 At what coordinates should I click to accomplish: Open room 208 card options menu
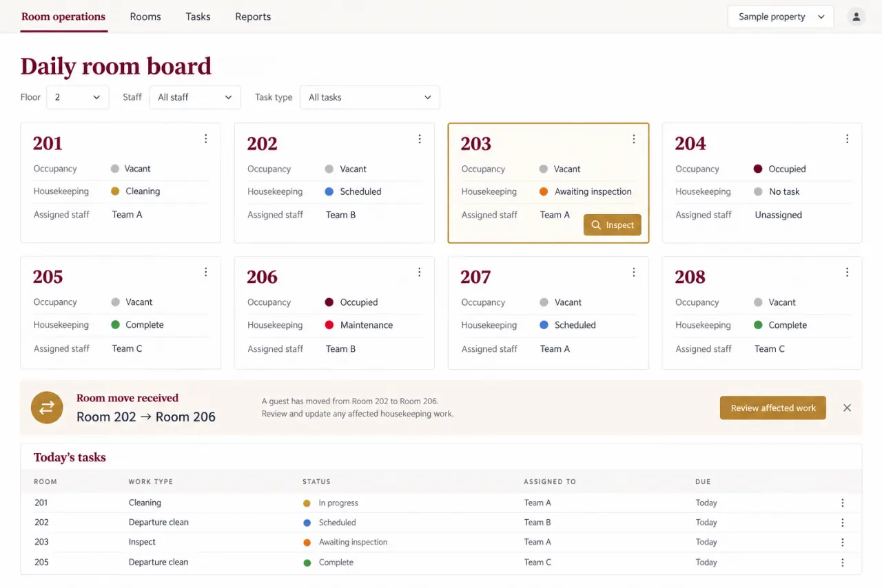(847, 272)
